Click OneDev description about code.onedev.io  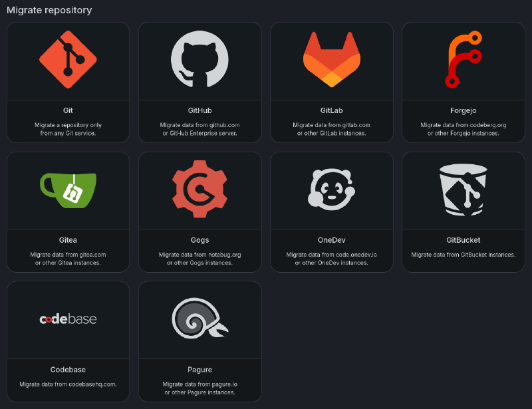pyautogui.click(x=332, y=259)
